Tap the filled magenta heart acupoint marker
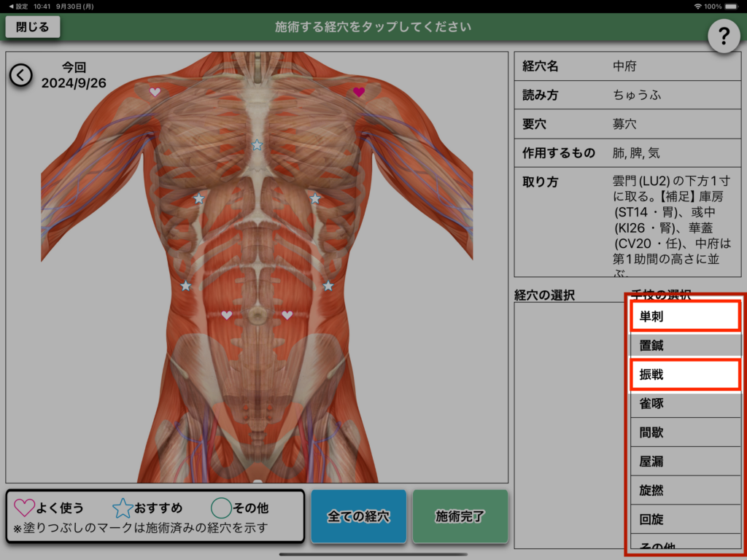Screen dimensions: 747x560 coord(358,92)
